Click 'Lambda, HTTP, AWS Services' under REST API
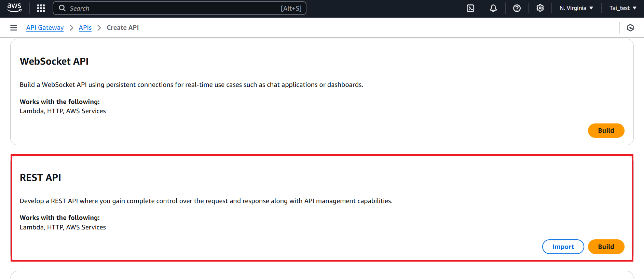This screenshot has width=644, height=278. 63,227
